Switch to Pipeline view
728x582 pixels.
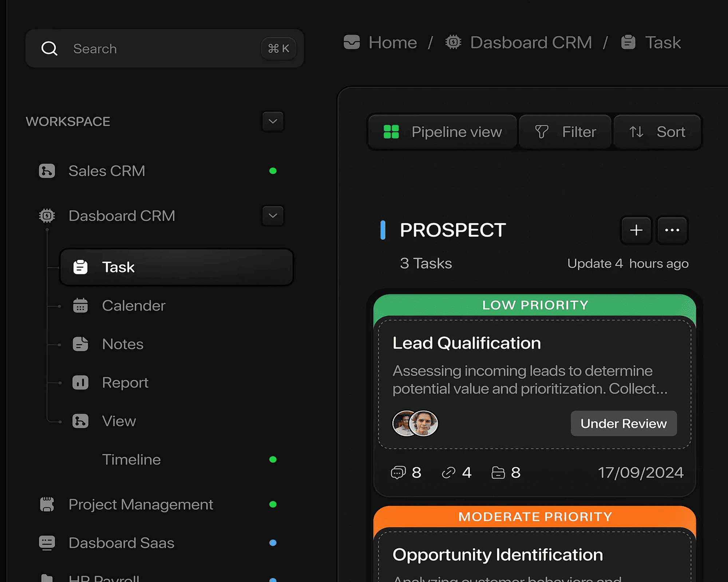[x=443, y=132]
